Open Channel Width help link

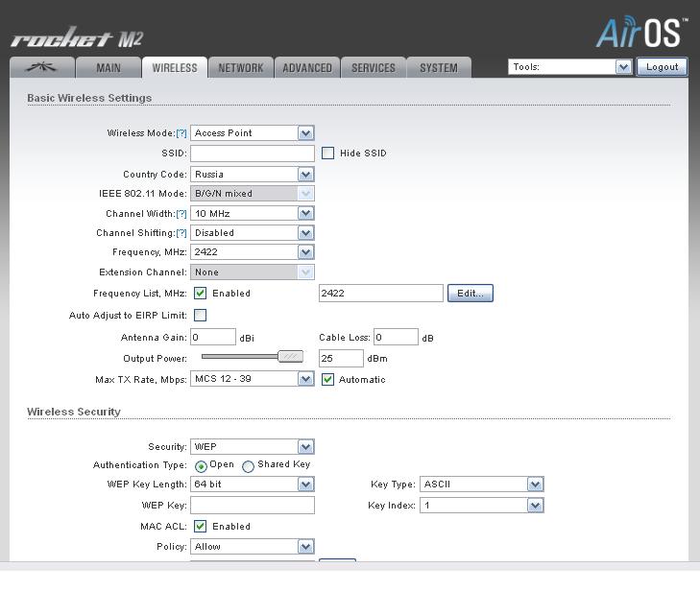pos(181,214)
